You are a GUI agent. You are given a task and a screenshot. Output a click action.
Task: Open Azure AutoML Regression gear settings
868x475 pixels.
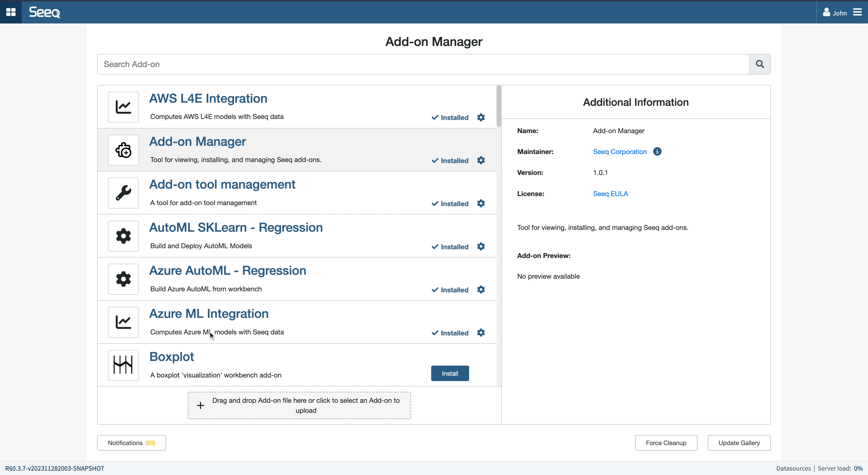coord(481,289)
